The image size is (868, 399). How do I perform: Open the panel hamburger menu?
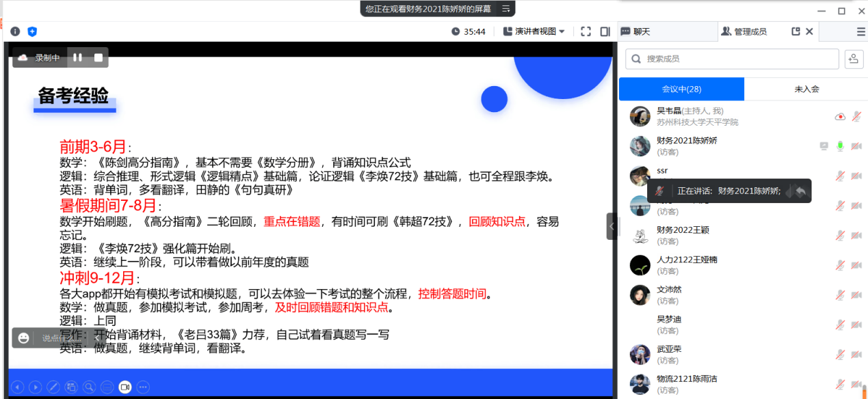(x=860, y=31)
